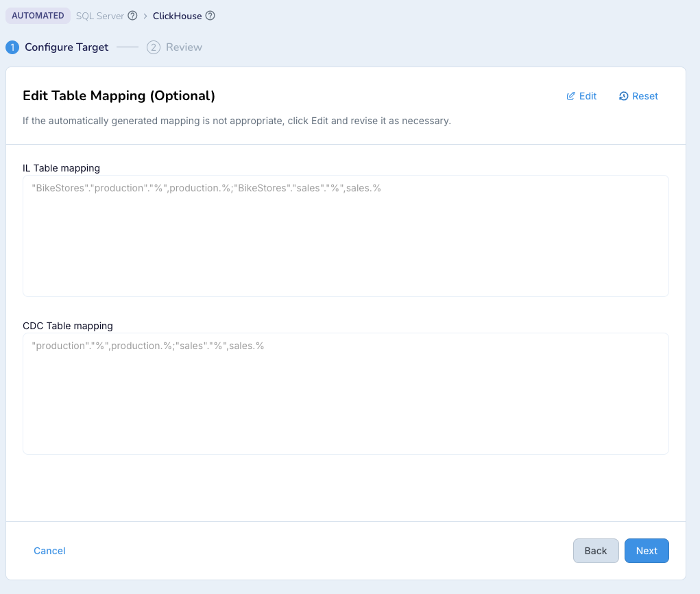Click the Edit Table Mapping (Optional) heading
Image resolution: width=700 pixels, height=594 pixels.
click(119, 95)
